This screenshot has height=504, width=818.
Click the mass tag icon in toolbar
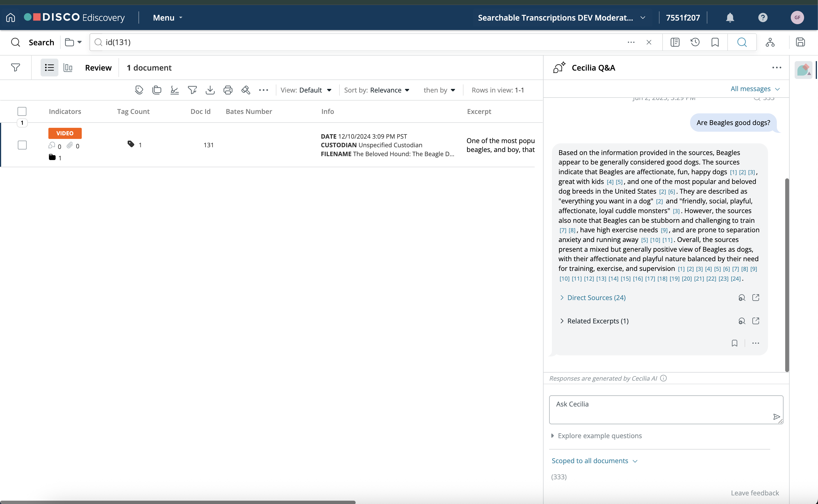139,90
